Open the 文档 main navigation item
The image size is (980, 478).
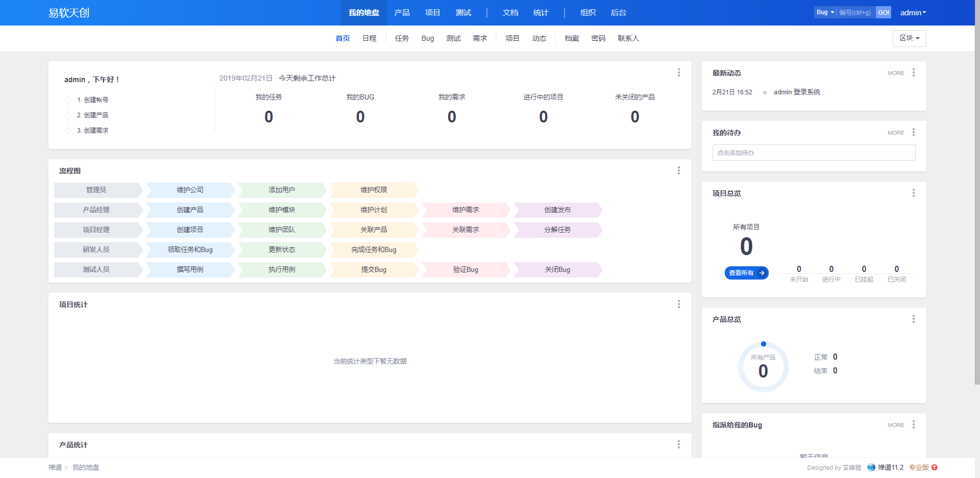510,13
